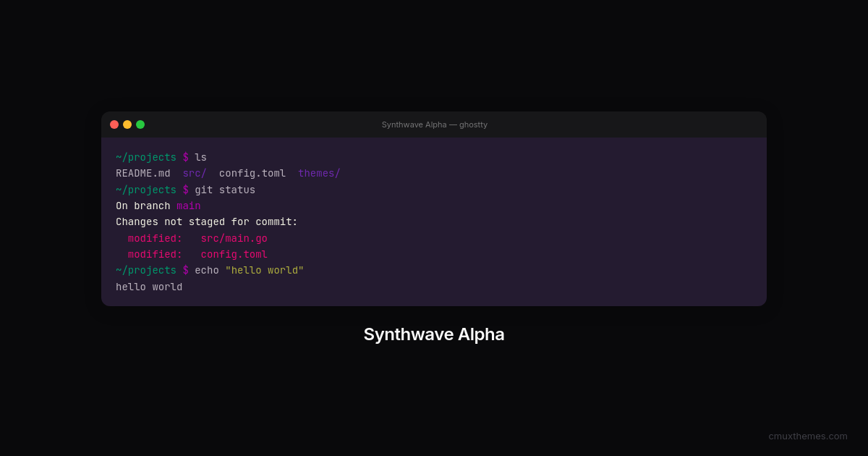Click the purple 'src/' directory entry
The image size is (868, 456).
click(195, 174)
